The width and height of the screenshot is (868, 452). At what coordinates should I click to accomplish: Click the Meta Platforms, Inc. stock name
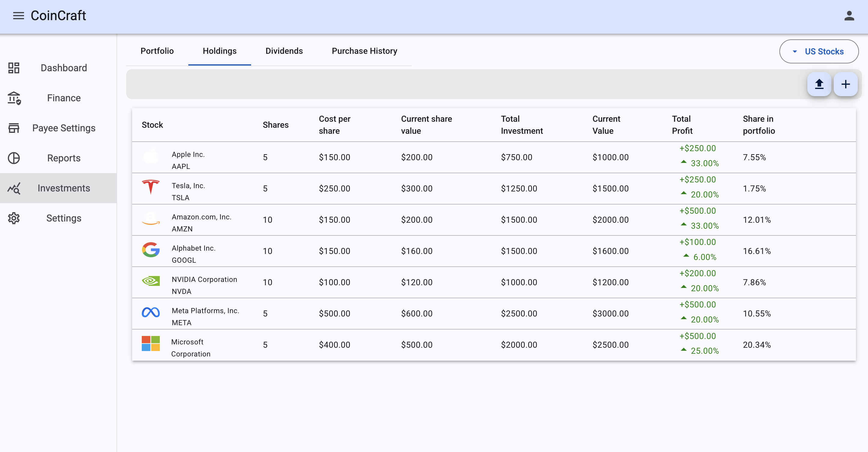[x=205, y=311]
